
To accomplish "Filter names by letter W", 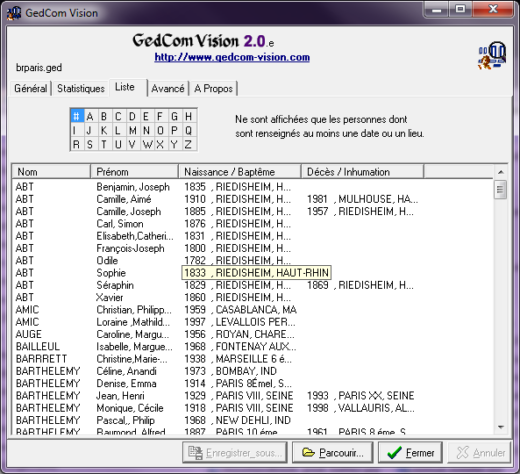I will click(x=147, y=144).
